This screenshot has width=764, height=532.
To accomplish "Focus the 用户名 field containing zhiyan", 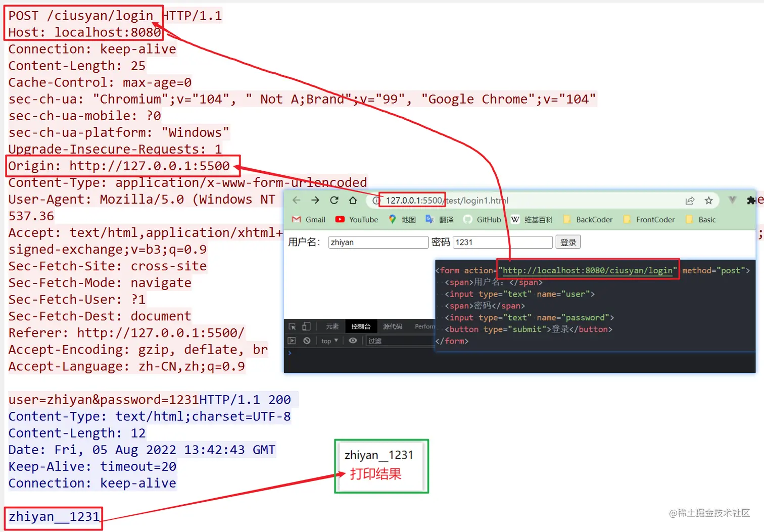I will (378, 242).
